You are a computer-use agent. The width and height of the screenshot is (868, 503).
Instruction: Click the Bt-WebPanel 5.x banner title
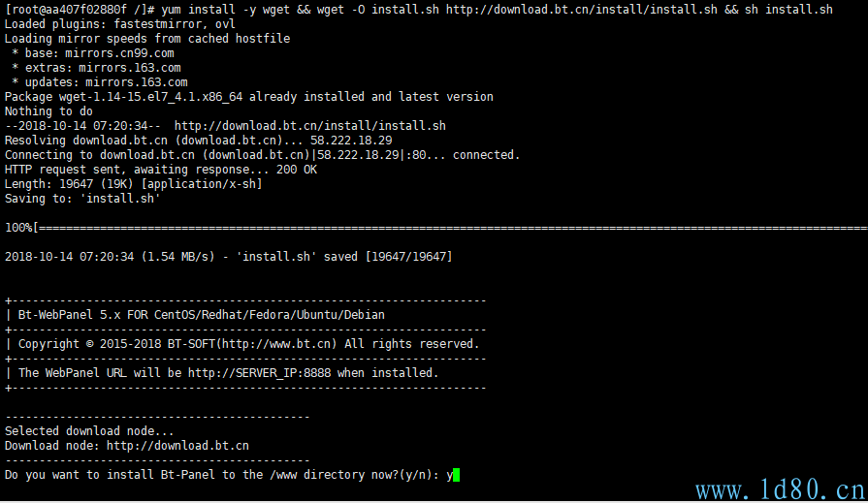201,315
